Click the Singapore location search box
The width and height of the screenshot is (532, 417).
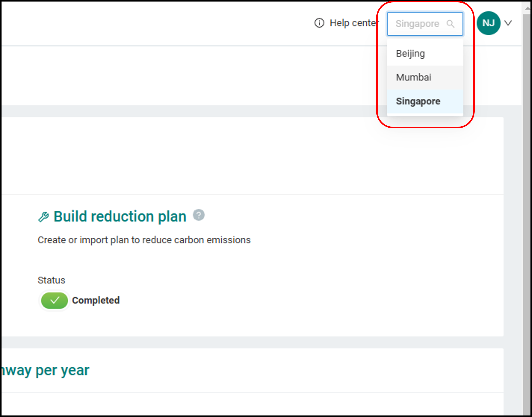click(425, 24)
